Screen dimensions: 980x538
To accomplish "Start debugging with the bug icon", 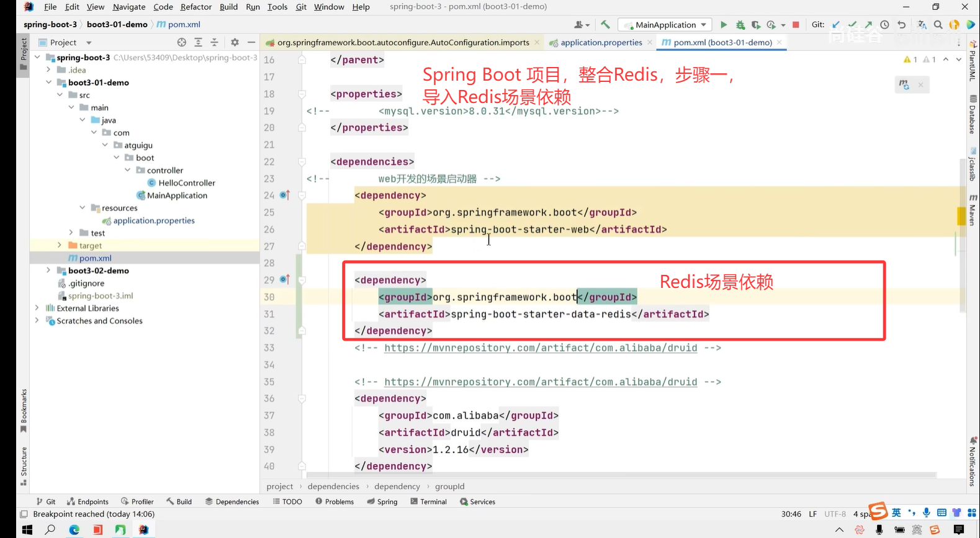I will click(x=740, y=25).
